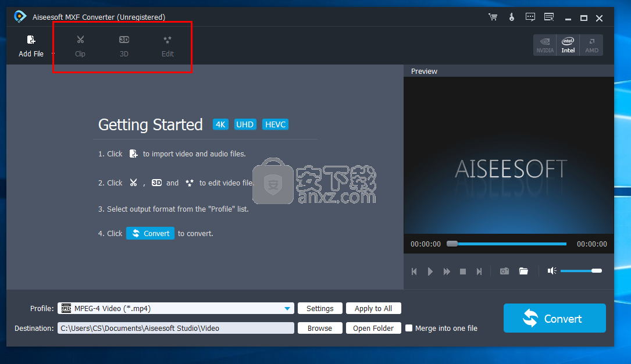Image resolution: width=631 pixels, height=364 pixels.
Task: Click the scissors icon in step 2
Action: (x=133, y=183)
